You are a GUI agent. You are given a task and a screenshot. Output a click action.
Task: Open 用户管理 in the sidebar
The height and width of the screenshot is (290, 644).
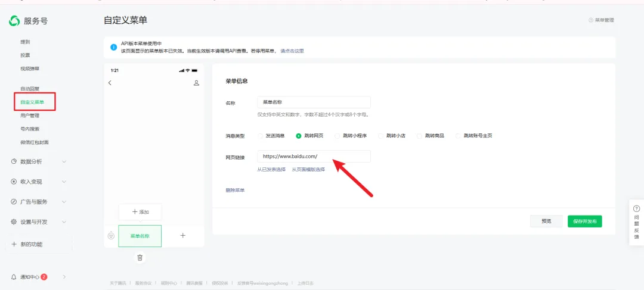(30, 116)
